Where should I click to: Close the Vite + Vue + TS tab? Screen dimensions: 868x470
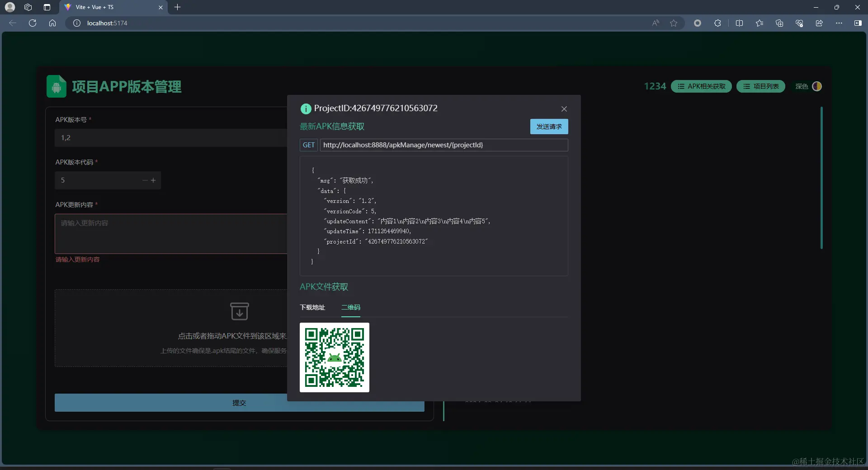tap(160, 7)
